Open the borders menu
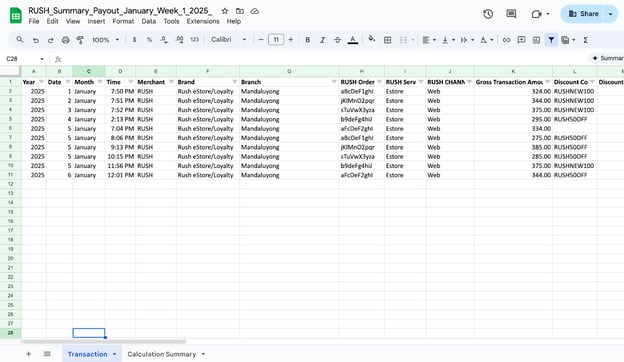624x362 pixels. pyautogui.click(x=387, y=40)
